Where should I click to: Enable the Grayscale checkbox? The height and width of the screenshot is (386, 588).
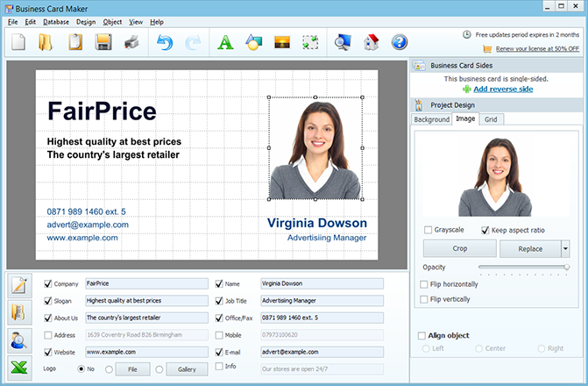point(428,230)
